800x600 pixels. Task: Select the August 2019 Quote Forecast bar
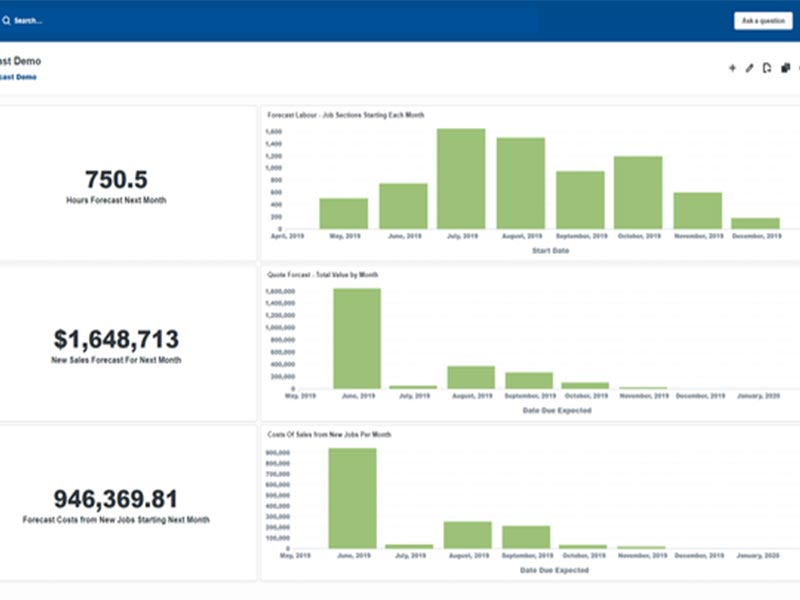471,377
